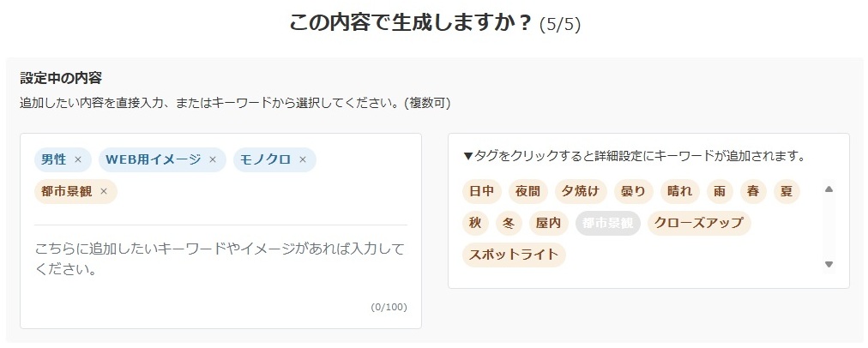The image size is (868, 348).
Task: Click the keyword input text area
Action: (220, 259)
